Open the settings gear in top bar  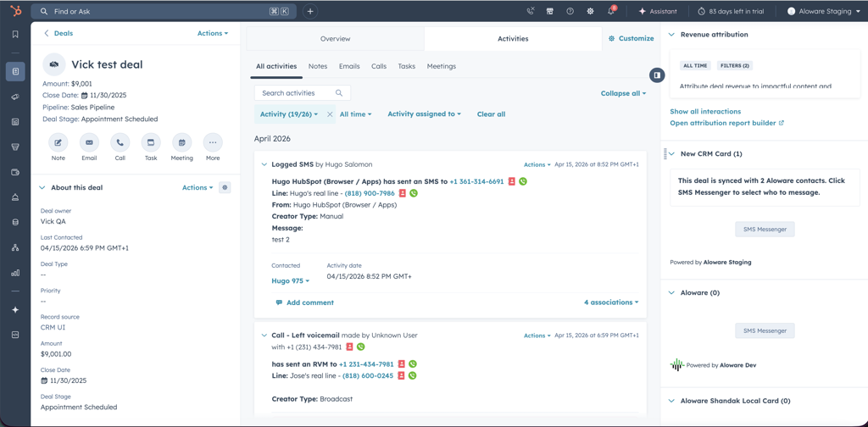tap(591, 11)
